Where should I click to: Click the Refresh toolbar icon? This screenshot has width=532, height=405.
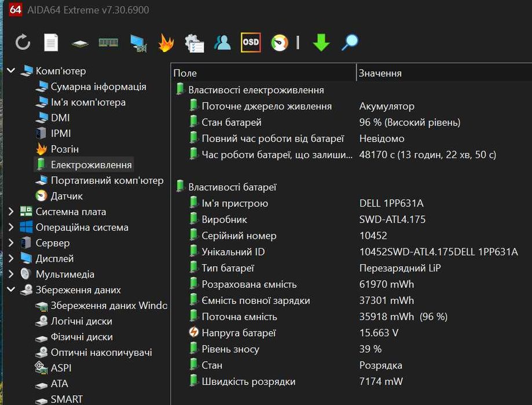click(23, 42)
